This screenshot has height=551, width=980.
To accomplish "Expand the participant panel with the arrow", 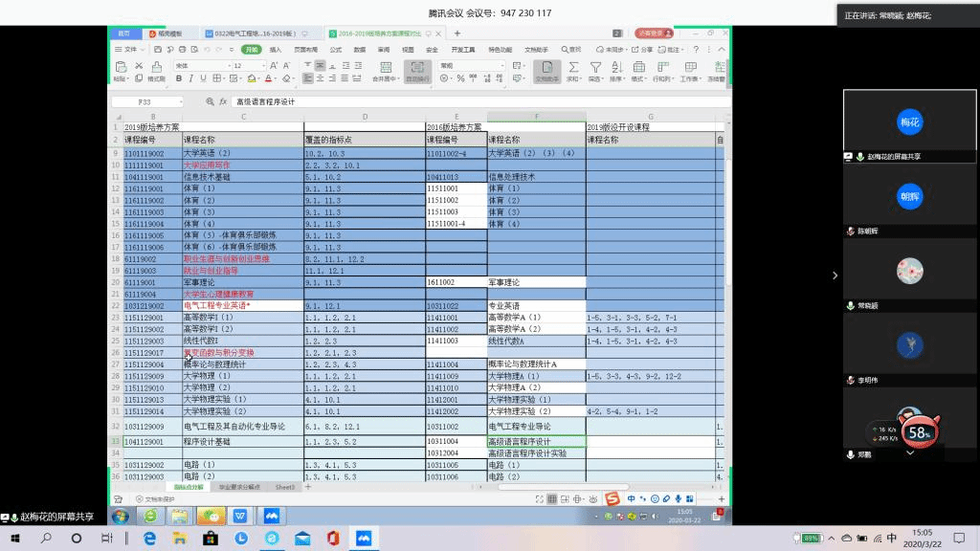I will click(x=835, y=275).
